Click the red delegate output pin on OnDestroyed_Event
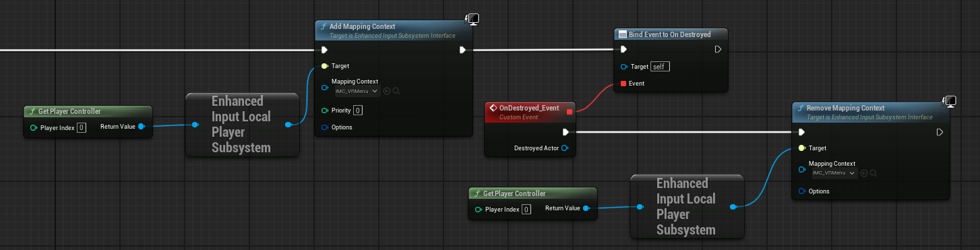Viewport: 980px width, 250px height. point(570,112)
